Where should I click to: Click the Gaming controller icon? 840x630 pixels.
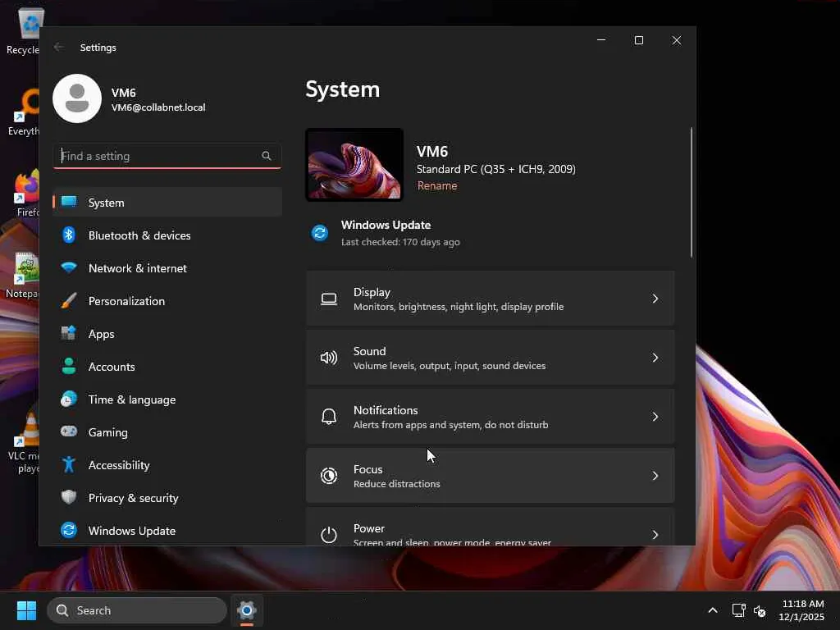69,432
